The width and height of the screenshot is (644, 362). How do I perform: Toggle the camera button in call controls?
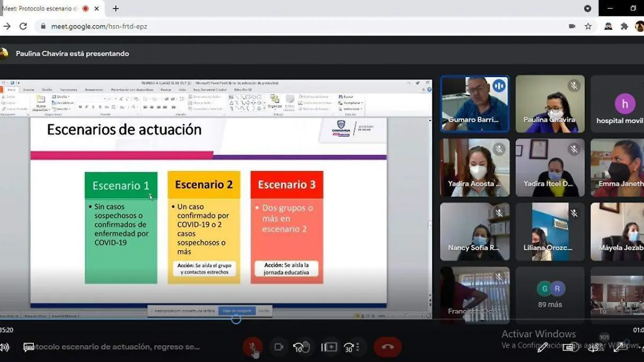click(279, 347)
